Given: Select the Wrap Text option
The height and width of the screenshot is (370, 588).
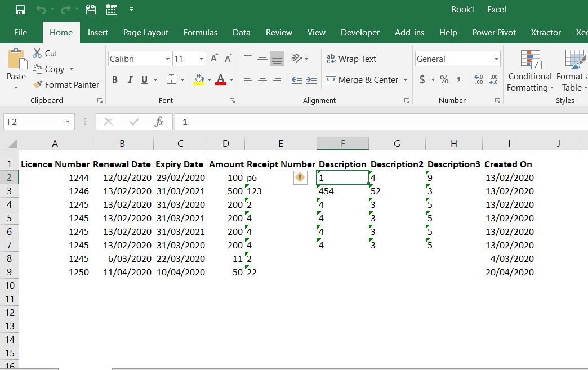Looking at the screenshot, I should (x=353, y=59).
